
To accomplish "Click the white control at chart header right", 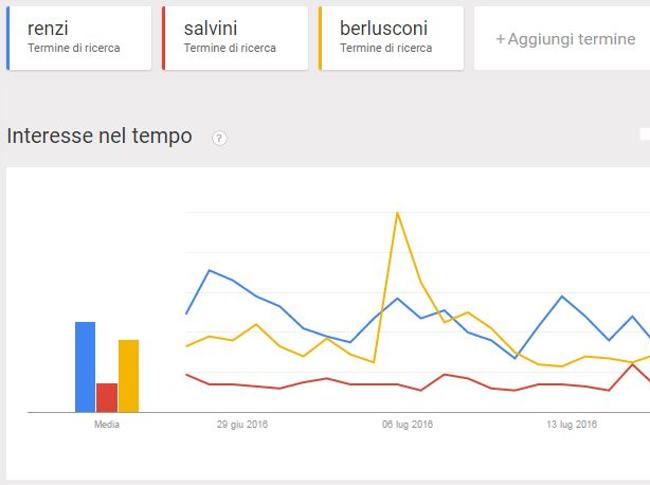I will (x=645, y=134).
